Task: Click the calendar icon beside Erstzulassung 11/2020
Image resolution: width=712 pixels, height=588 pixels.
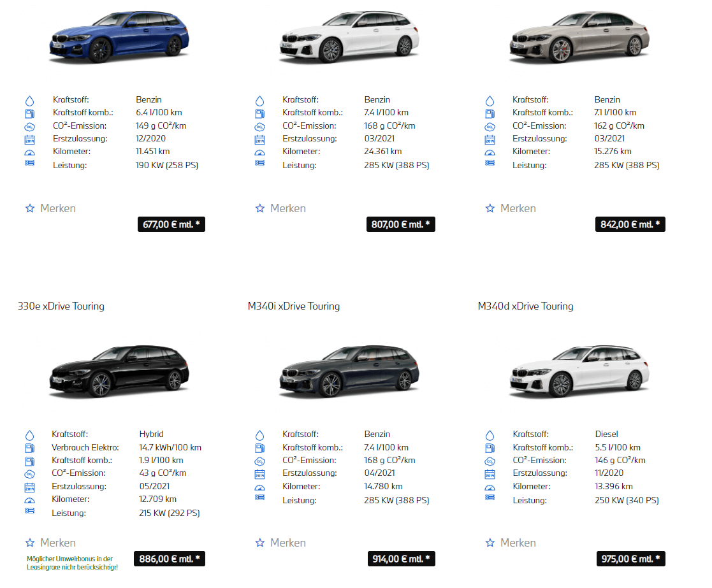Action: pyautogui.click(x=490, y=475)
